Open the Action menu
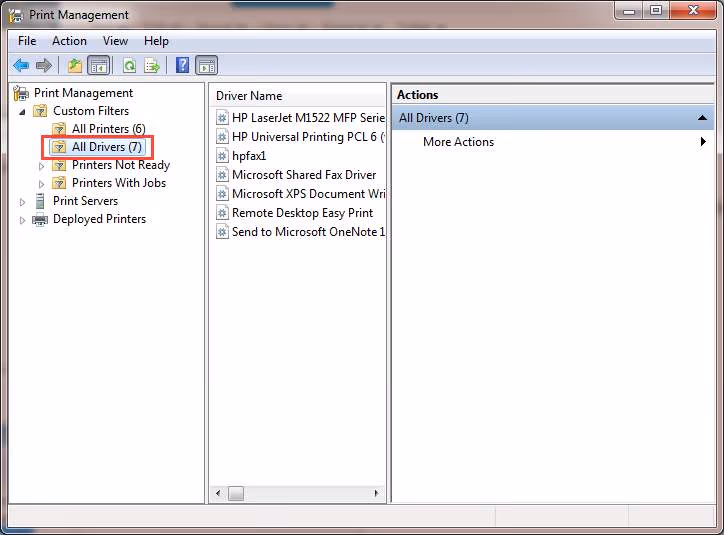The image size is (724, 535). click(69, 41)
